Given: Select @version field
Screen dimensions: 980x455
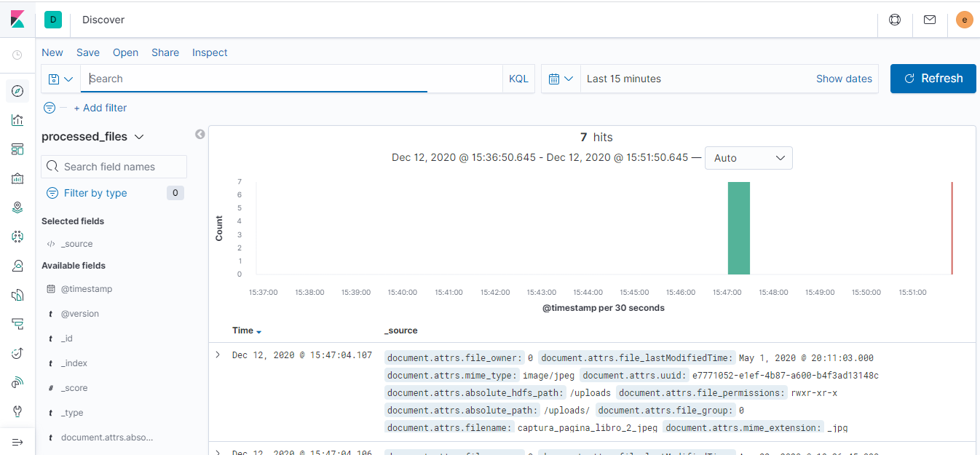Looking at the screenshot, I should (79, 314).
